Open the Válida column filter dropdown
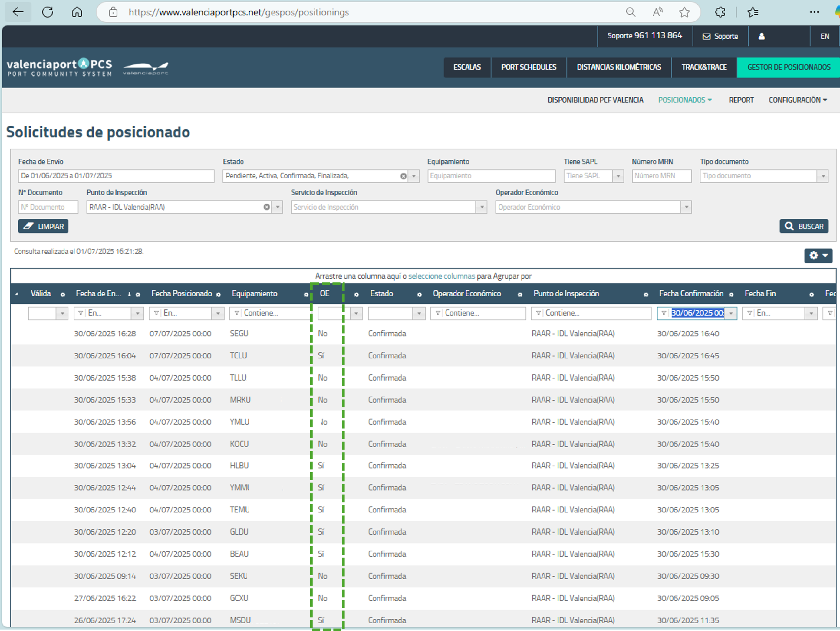This screenshot has width=840, height=631. [x=62, y=313]
